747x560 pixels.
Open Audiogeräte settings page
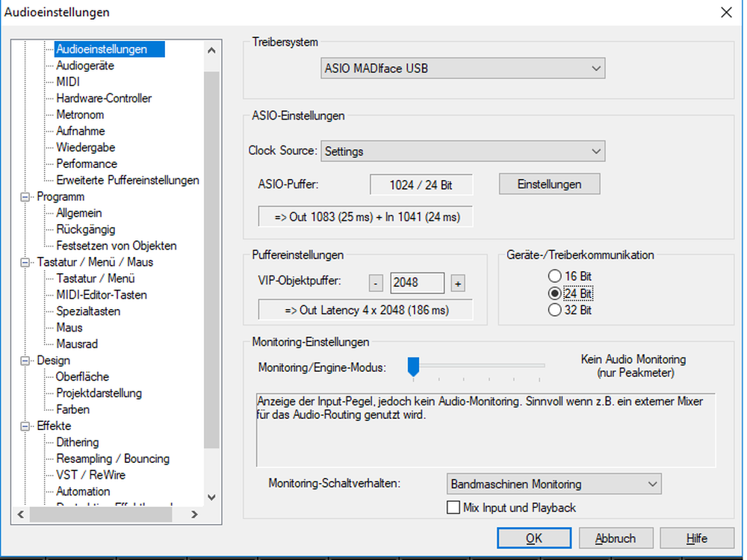85,66
